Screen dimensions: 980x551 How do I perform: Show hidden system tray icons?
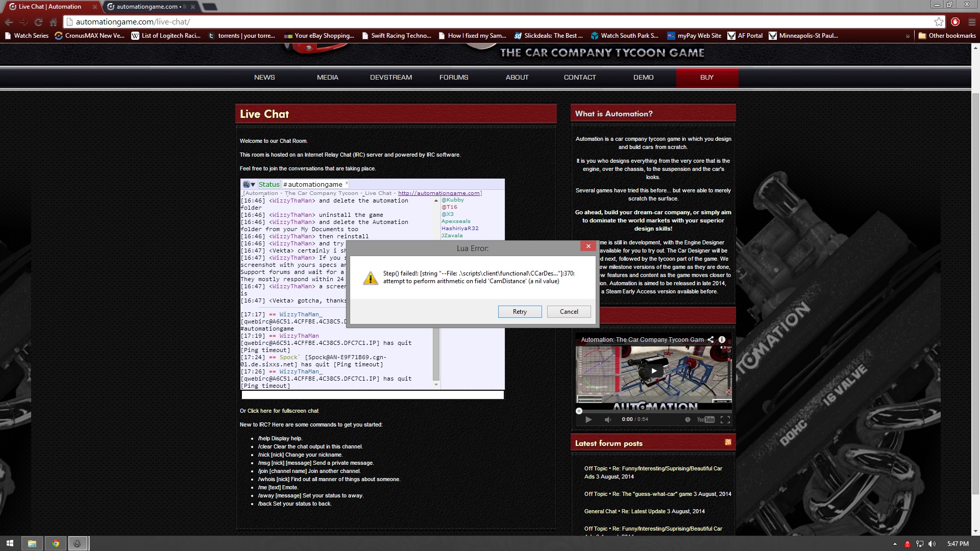pyautogui.click(x=895, y=544)
